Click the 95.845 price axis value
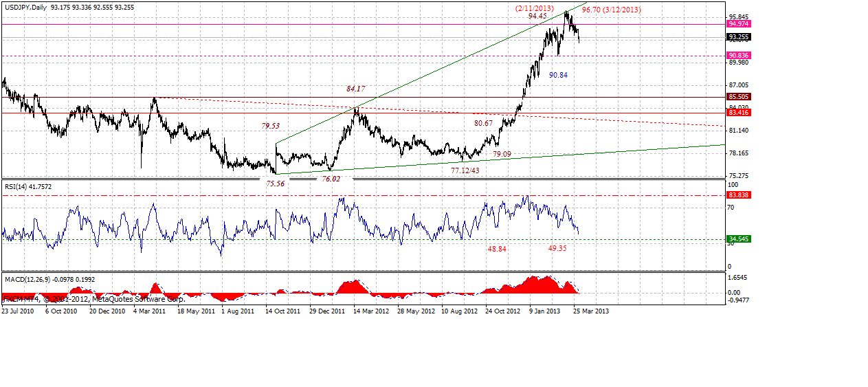Image resolution: width=868 pixels, height=387 pixels. [x=739, y=16]
